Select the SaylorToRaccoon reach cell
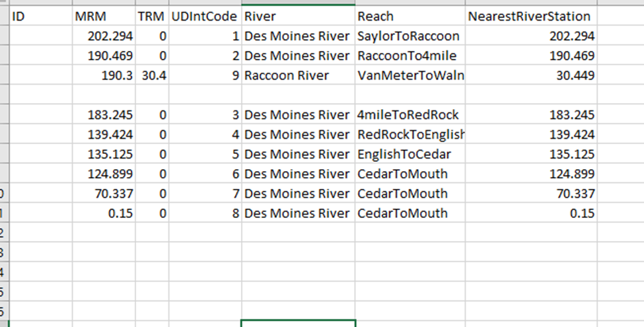The width and height of the screenshot is (644, 327). pos(410,36)
